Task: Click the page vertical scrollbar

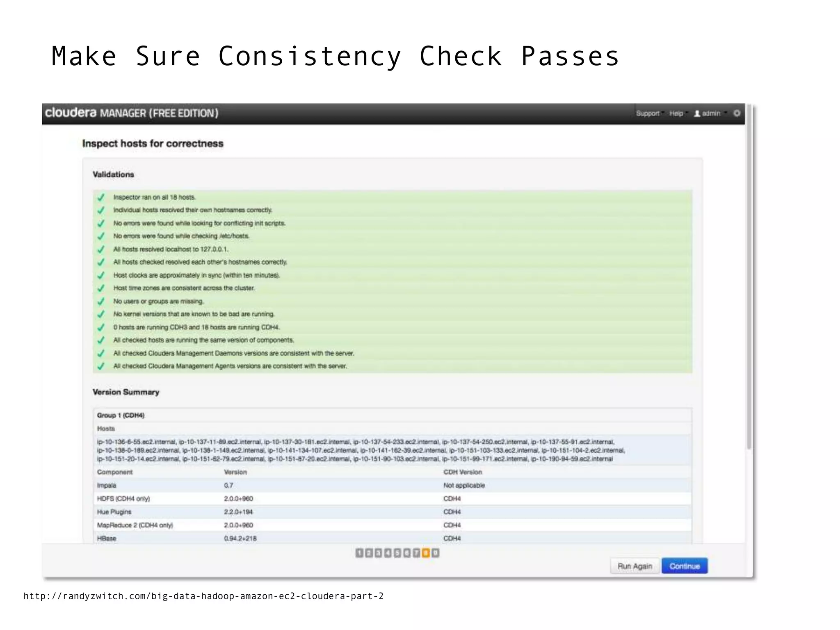Action: (749, 277)
